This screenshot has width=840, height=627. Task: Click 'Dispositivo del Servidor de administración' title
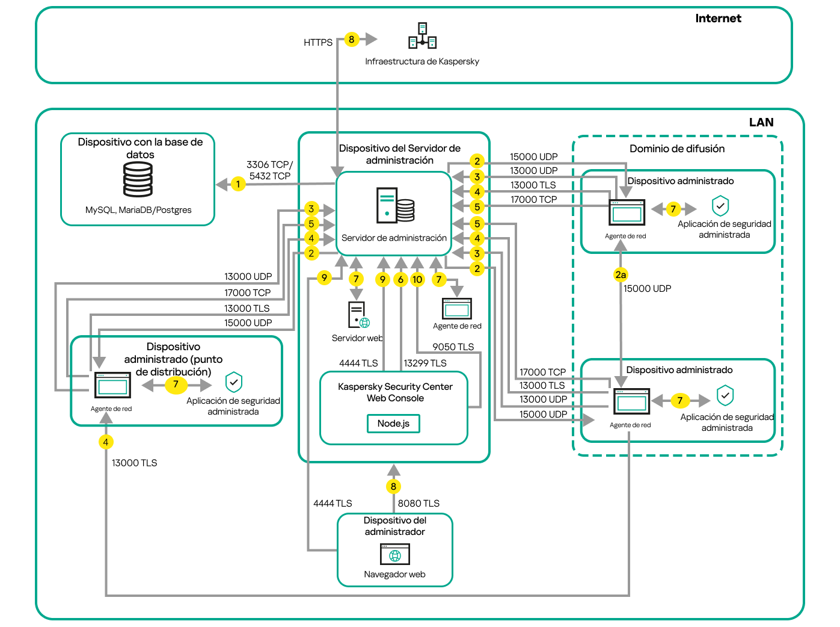point(400,154)
